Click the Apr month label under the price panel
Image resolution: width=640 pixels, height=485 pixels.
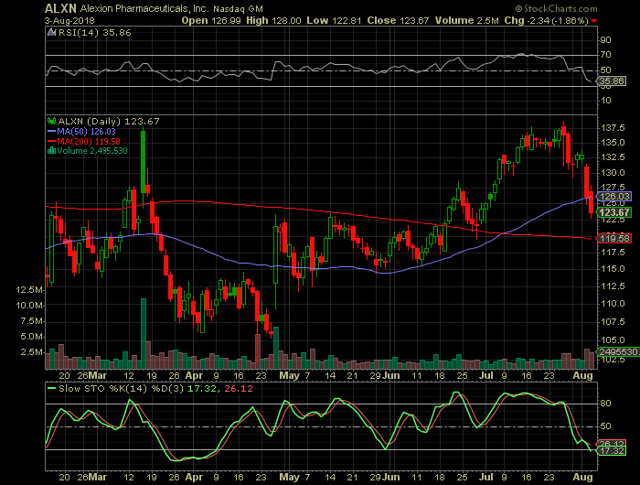pos(194,376)
